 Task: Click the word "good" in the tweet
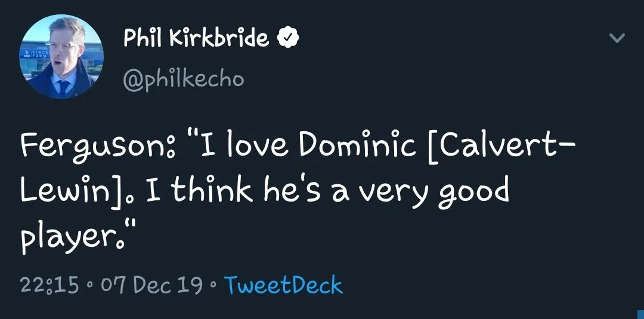tap(475, 191)
